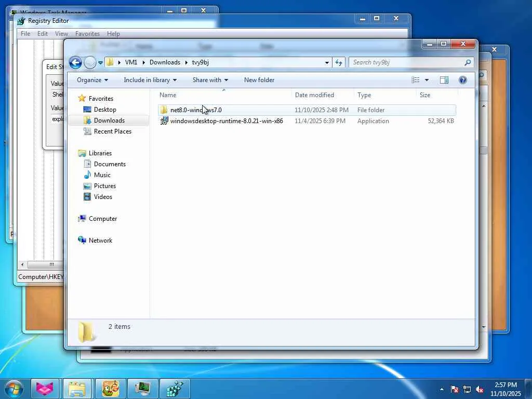Toggle the preview pane button

pyautogui.click(x=444, y=79)
